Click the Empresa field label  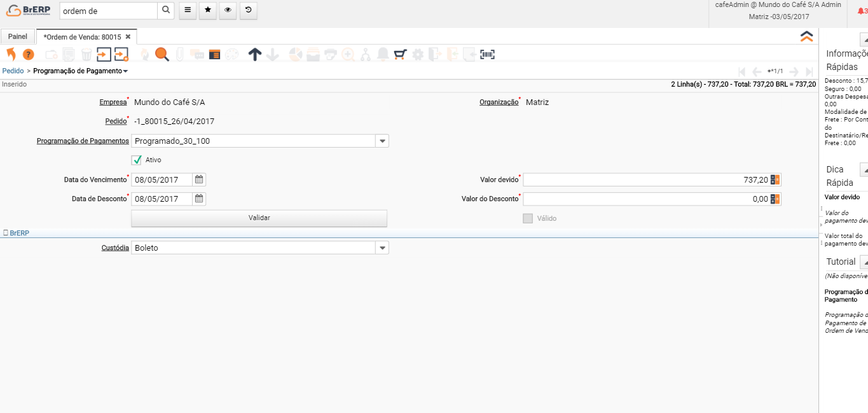pyautogui.click(x=113, y=102)
